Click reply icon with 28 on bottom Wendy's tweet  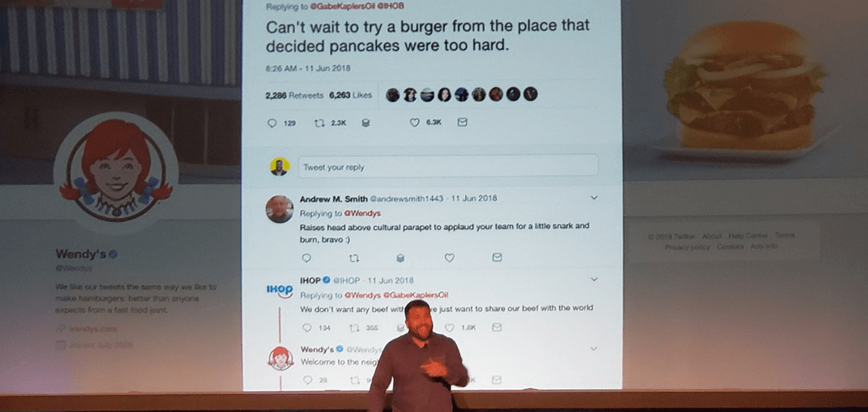307,379
